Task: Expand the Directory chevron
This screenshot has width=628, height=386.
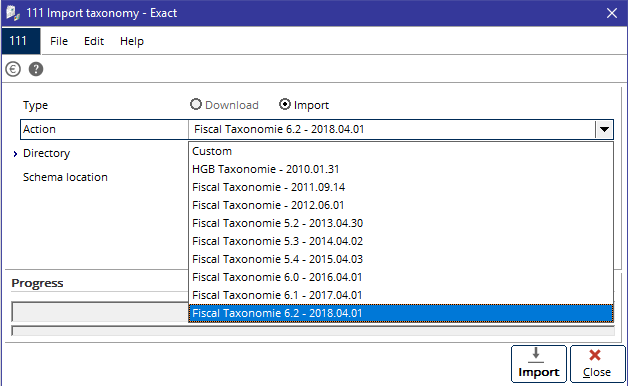Action: point(15,154)
